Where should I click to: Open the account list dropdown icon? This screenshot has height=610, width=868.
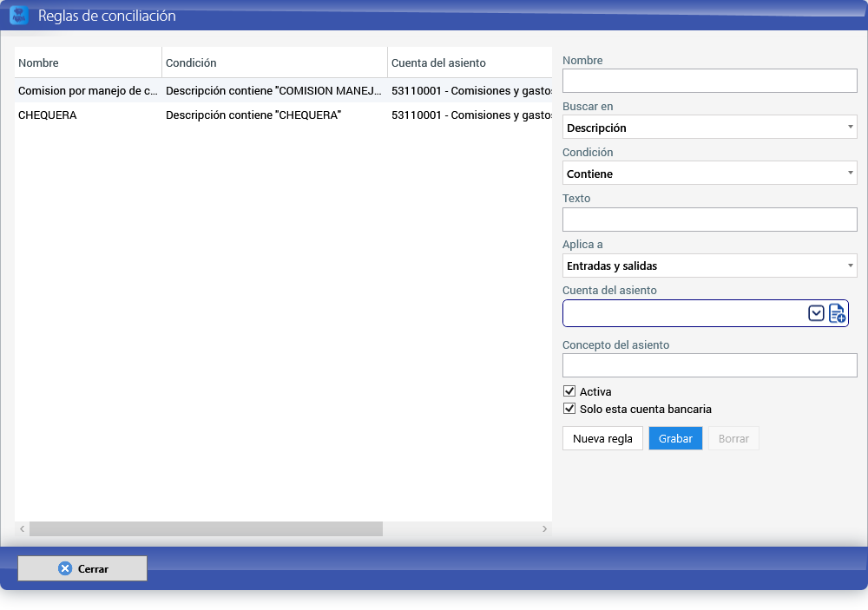point(816,313)
